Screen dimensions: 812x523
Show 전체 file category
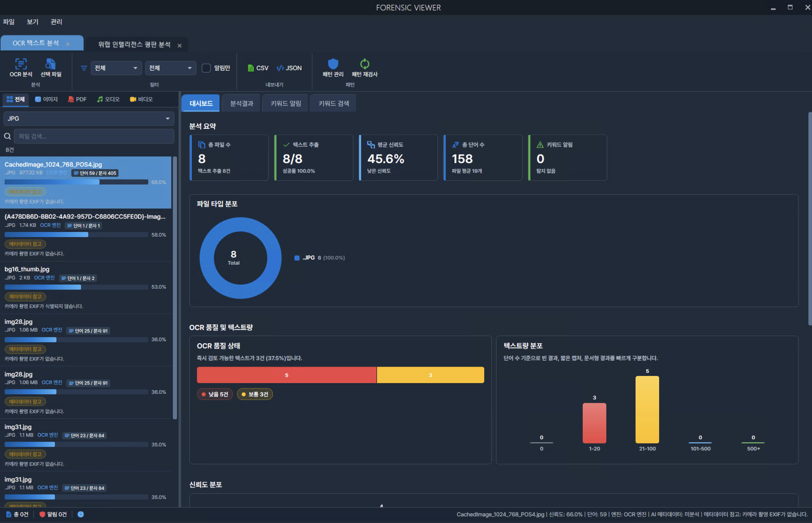click(16, 99)
